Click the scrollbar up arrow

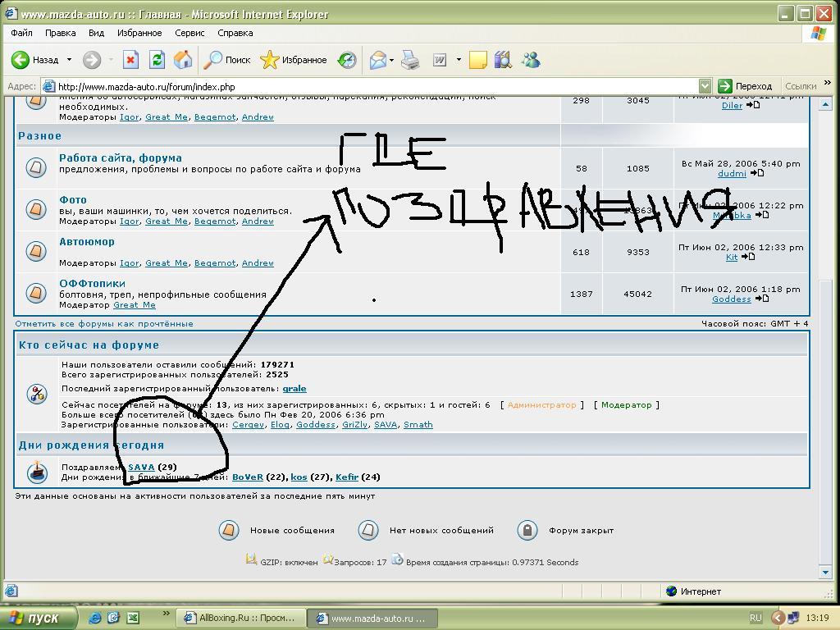[825, 104]
